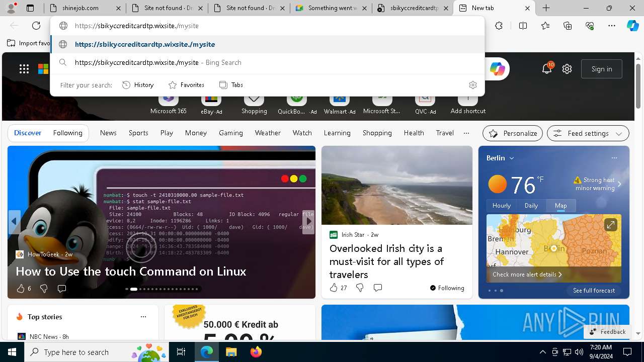Open the app launcher grid icon

(24, 69)
